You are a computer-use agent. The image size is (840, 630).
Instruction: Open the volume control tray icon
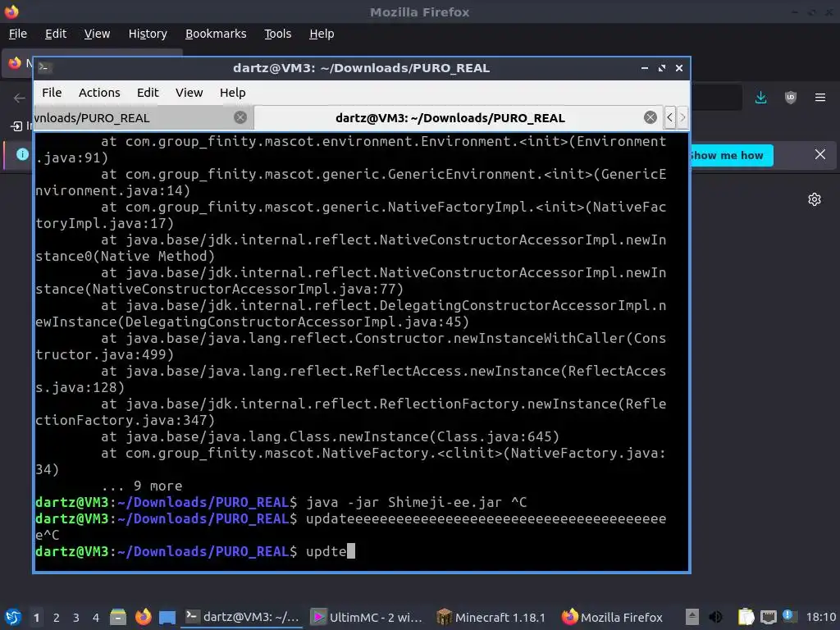pos(715,617)
